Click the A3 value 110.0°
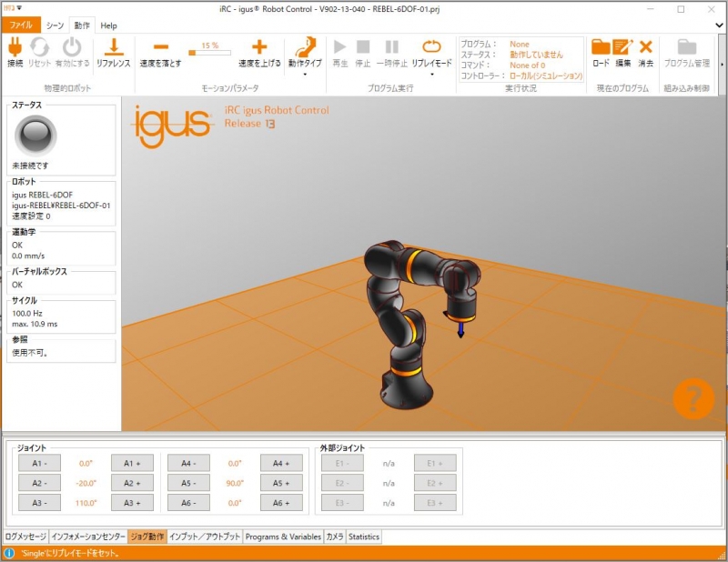Viewport: 728px width, 562px height. coord(86,503)
